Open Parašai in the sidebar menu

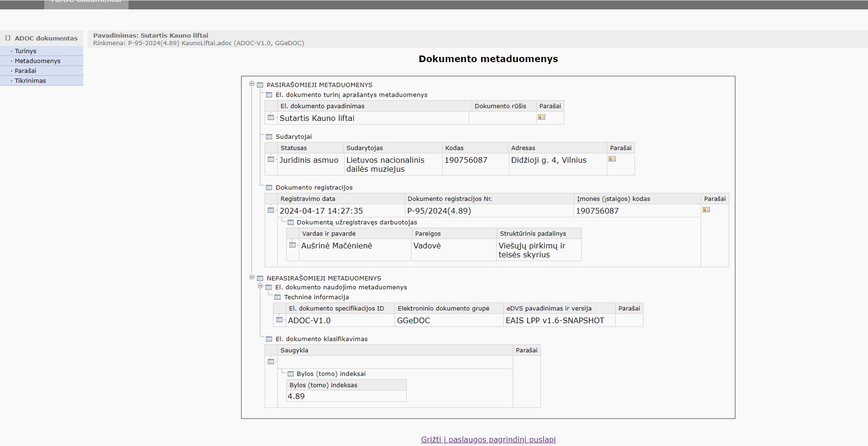(25, 71)
